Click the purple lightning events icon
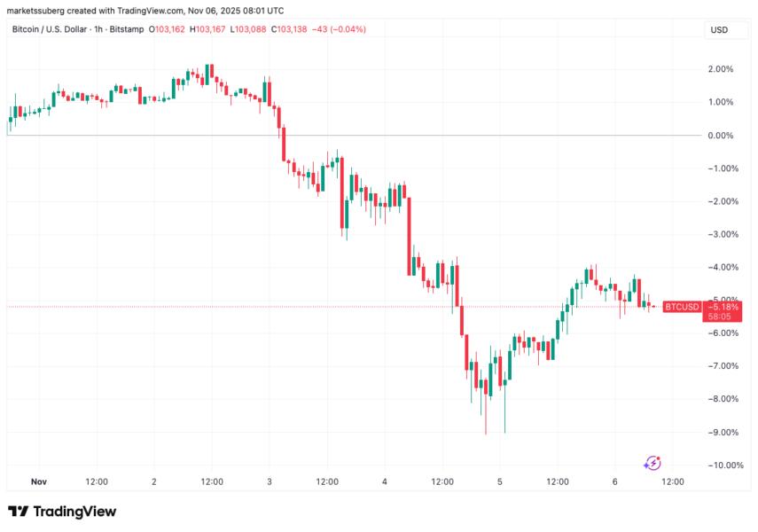The image size is (758, 532). click(x=653, y=462)
